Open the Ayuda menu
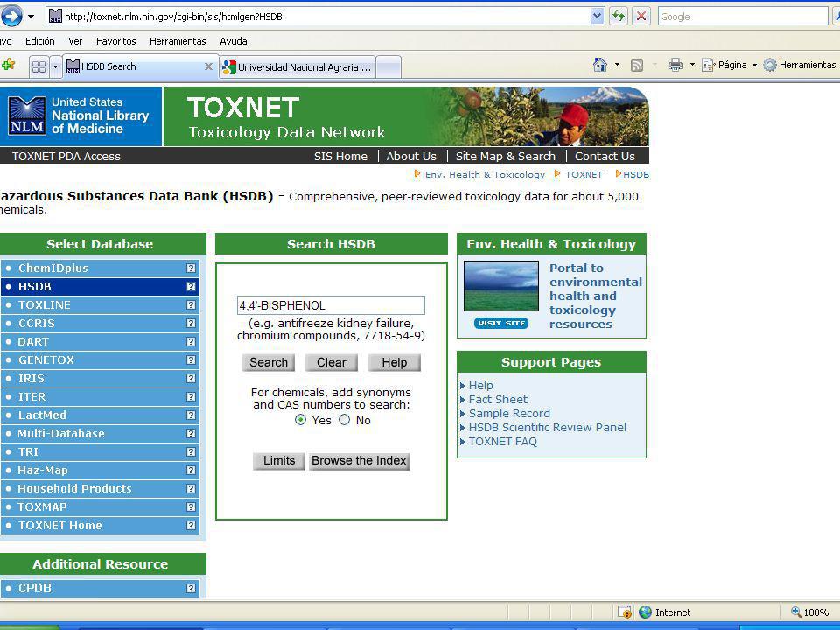This screenshot has height=630, width=840. point(234,41)
